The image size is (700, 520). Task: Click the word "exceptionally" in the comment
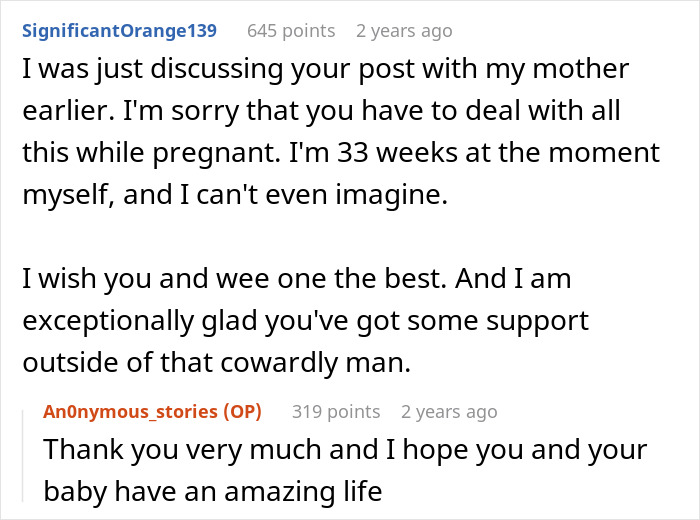pyautogui.click(x=108, y=321)
